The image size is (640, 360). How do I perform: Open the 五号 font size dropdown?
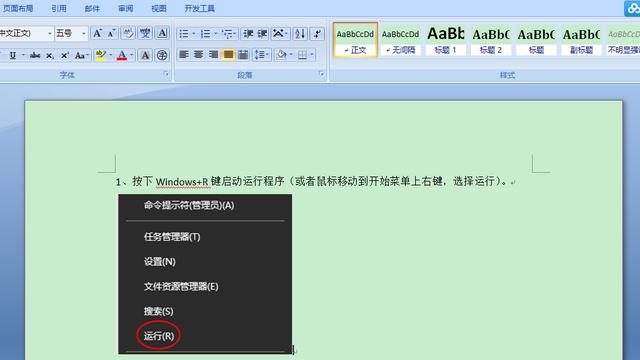(84, 33)
